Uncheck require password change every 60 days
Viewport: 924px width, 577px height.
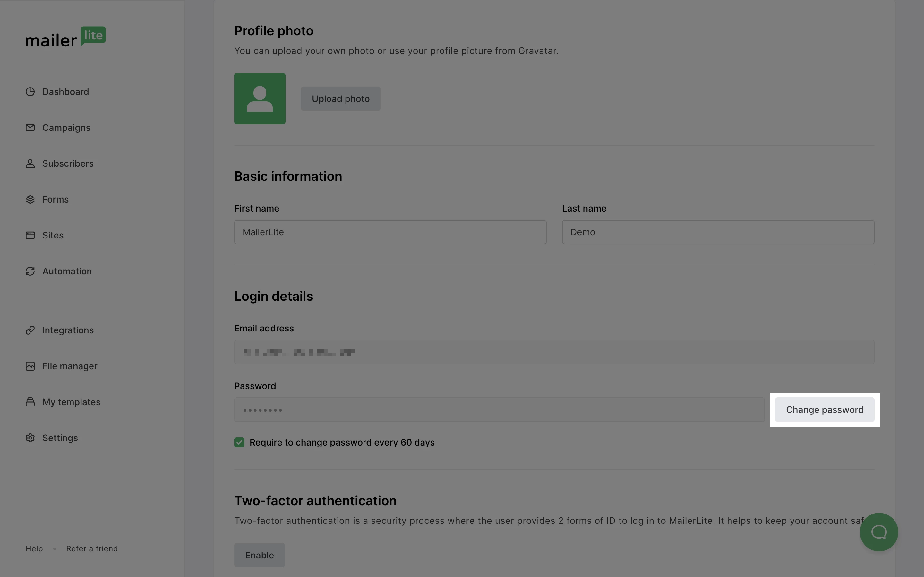(x=239, y=442)
